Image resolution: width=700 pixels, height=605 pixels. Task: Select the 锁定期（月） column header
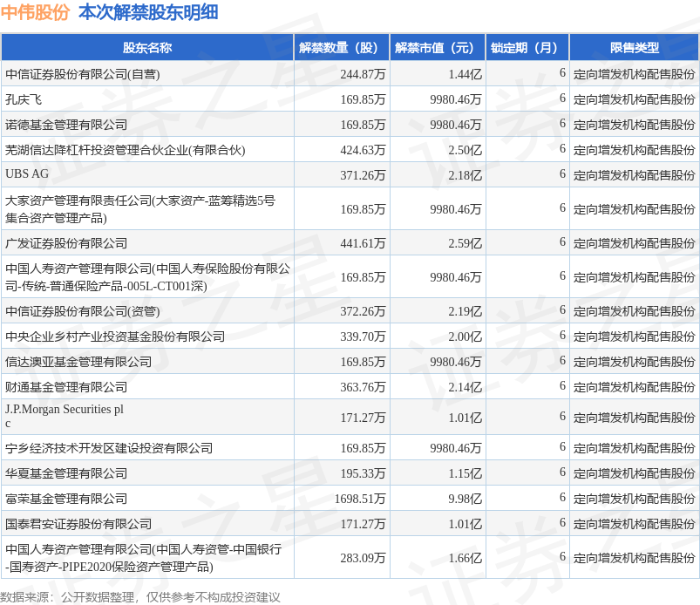point(527,48)
